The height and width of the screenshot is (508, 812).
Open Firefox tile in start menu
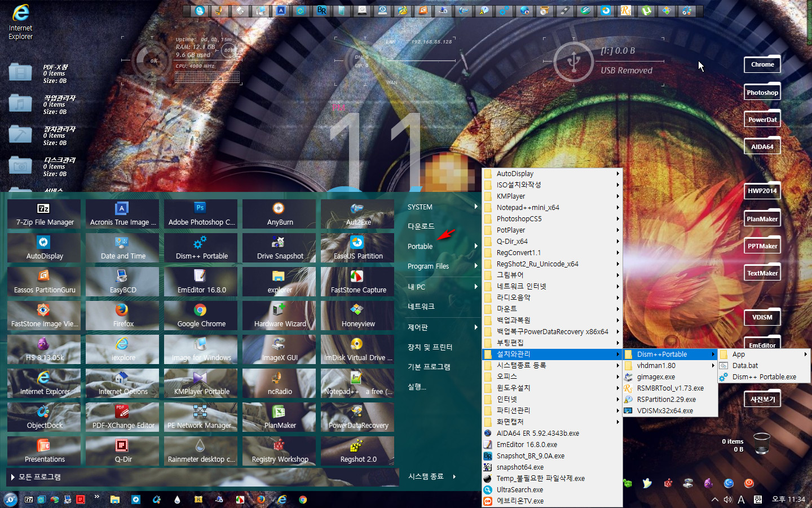point(122,316)
